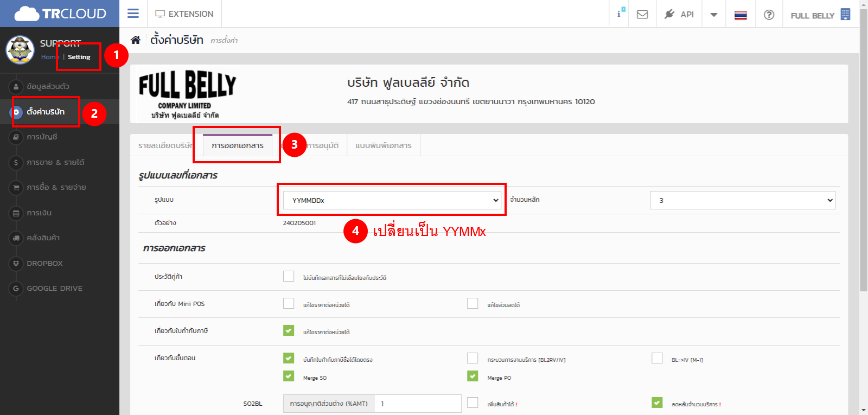Click the SO2BL %AMT input field

418,404
